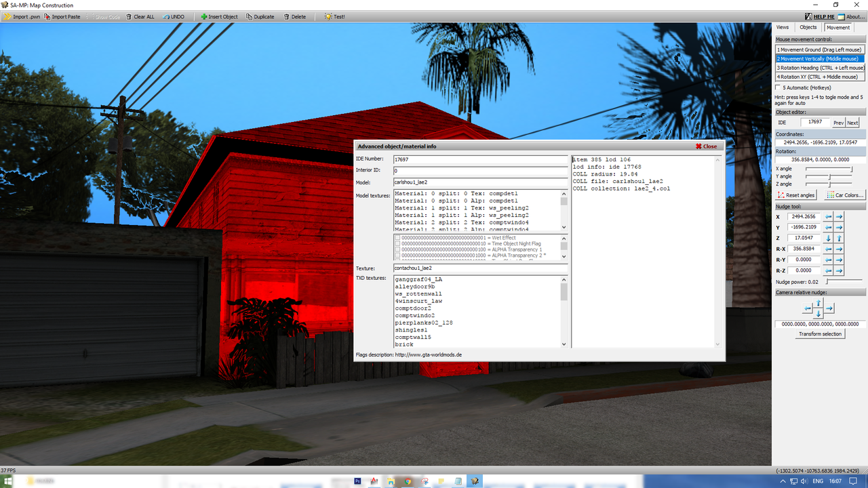Screen dimensions: 868x488
Task: Select 2 Movement Vertically mode
Action: click(x=820, y=58)
